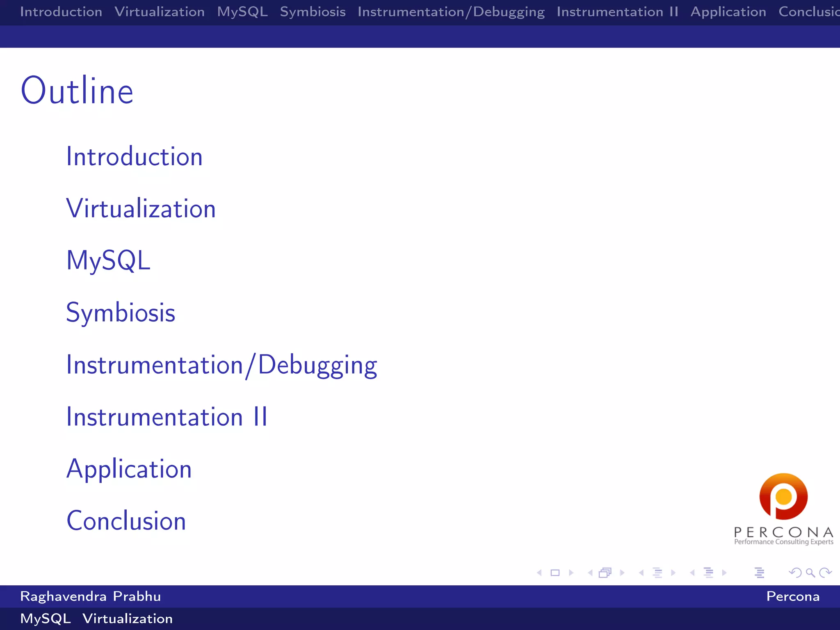Open Introduction in the top navigation bar
Viewport: 840px width, 630px height.
click(61, 11)
